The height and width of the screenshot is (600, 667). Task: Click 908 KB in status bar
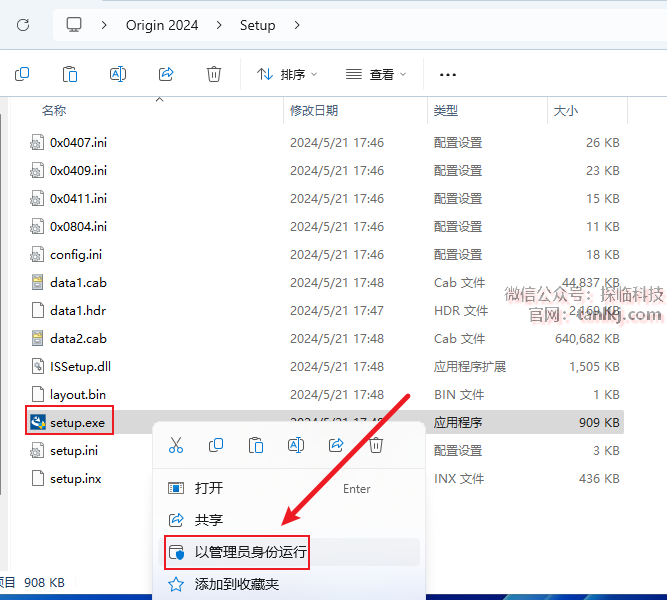pos(44,582)
